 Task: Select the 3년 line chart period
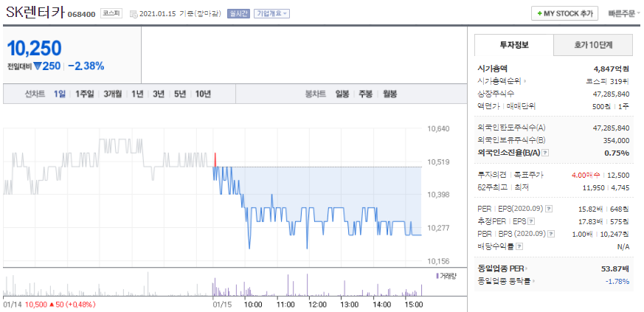point(159,94)
